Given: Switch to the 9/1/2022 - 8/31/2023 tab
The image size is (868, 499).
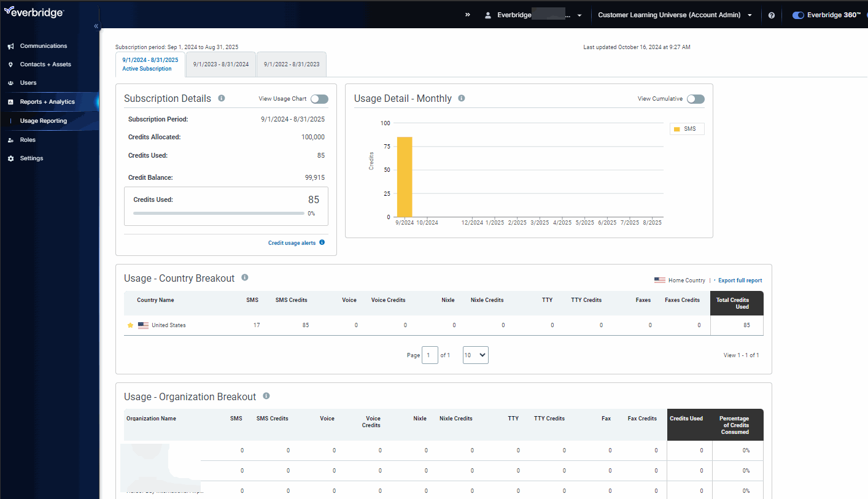Looking at the screenshot, I should coord(292,64).
